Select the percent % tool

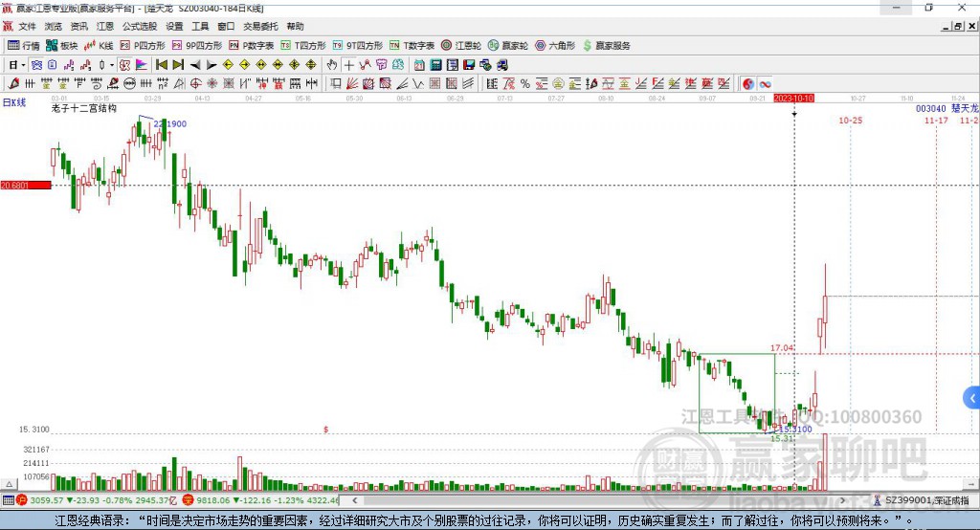[x=525, y=84]
